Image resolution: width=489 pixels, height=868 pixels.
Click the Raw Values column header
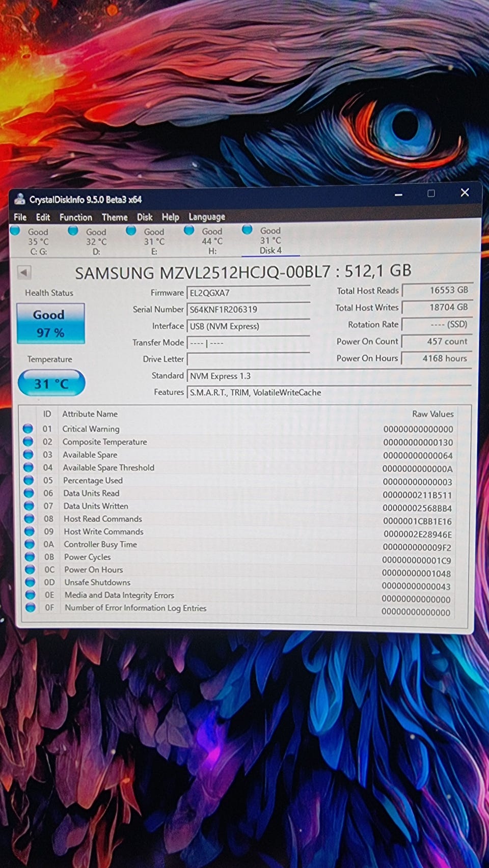pyautogui.click(x=432, y=414)
